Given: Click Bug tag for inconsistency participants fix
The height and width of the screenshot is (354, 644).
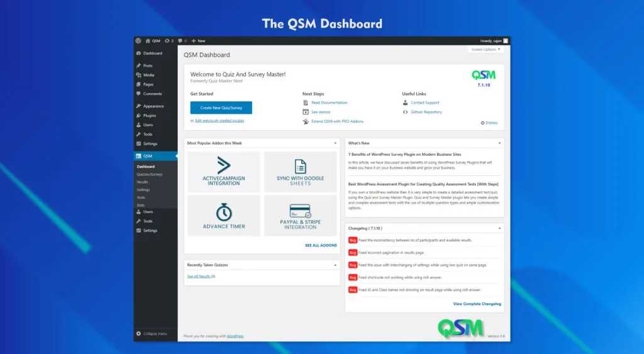Looking at the screenshot, I should (353, 240).
